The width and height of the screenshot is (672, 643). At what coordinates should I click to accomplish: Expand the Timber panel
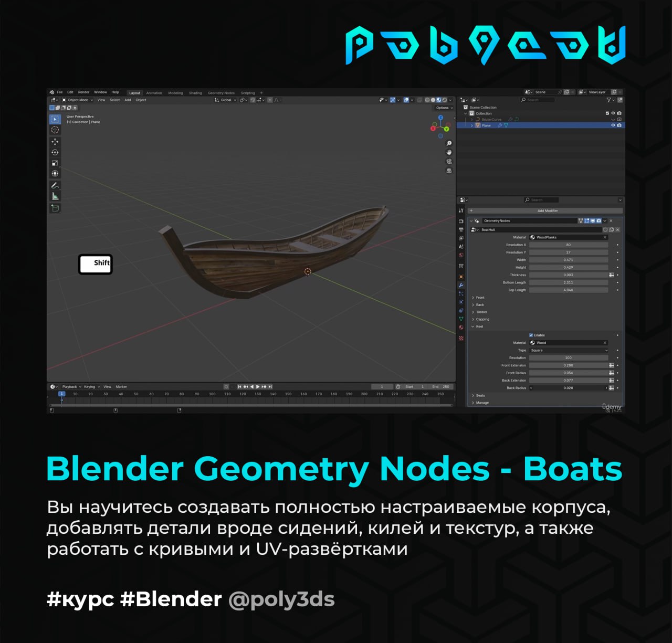point(479,312)
